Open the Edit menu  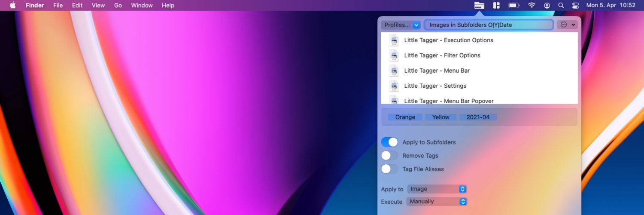click(x=77, y=5)
